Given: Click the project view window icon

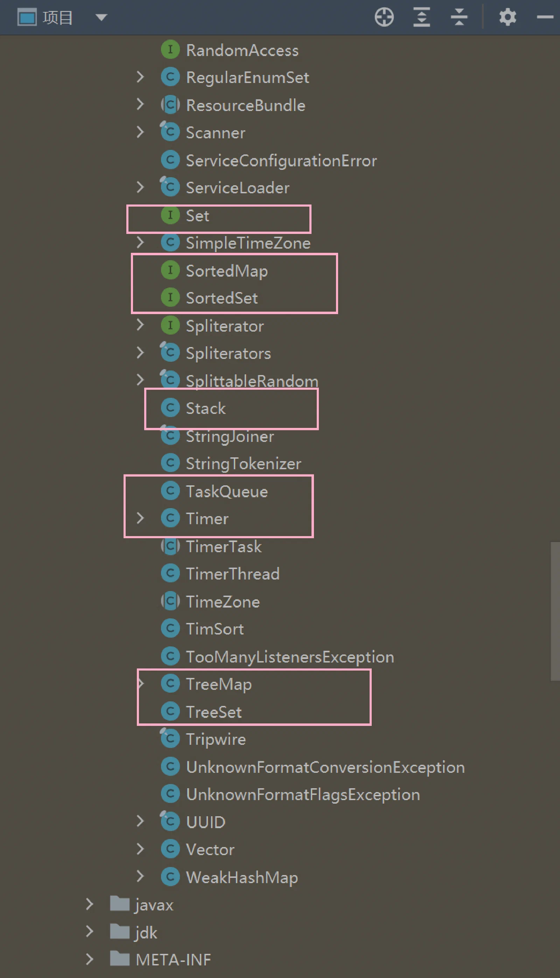Looking at the screenshot, I should point(27,17).
